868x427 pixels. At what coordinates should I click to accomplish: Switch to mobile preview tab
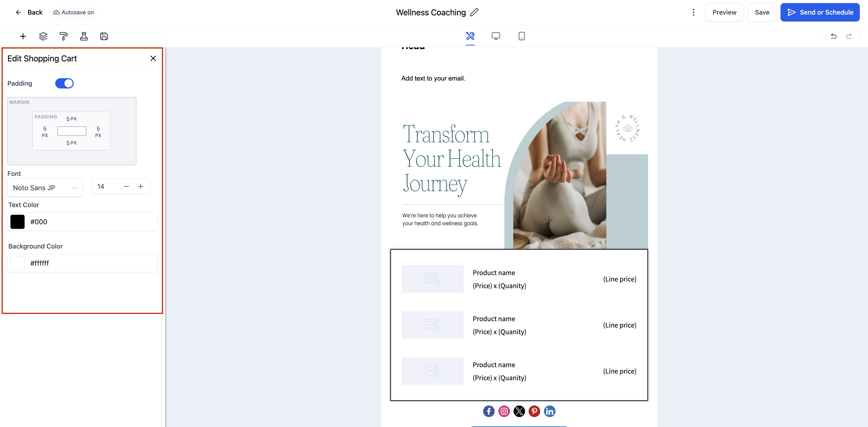click(x=521, y=36)
